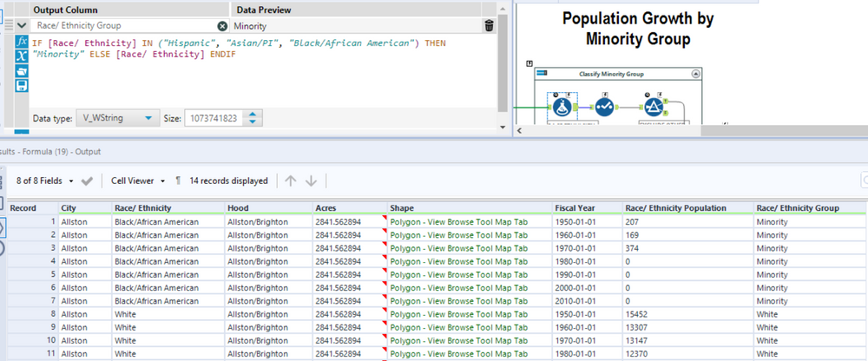Screen dimensions: 868x361
Task: Click fiscal year 2010-01-01 cell
Action: pyautogui.click(x=575, y=300)
